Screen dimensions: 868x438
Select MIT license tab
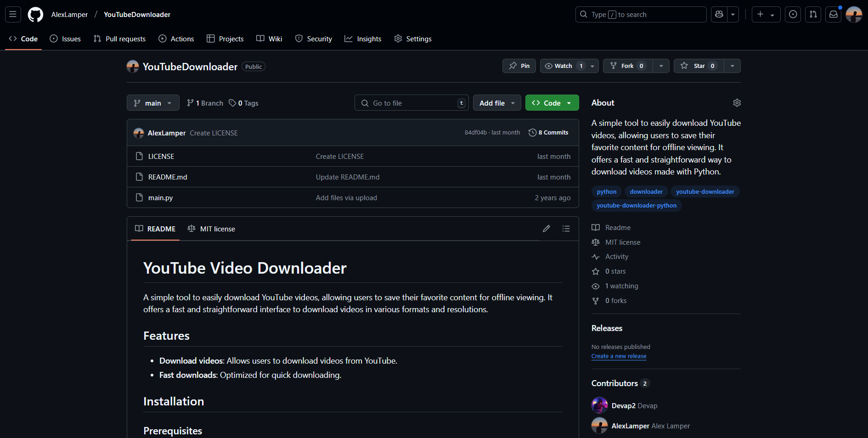click(x=211, y=229)
